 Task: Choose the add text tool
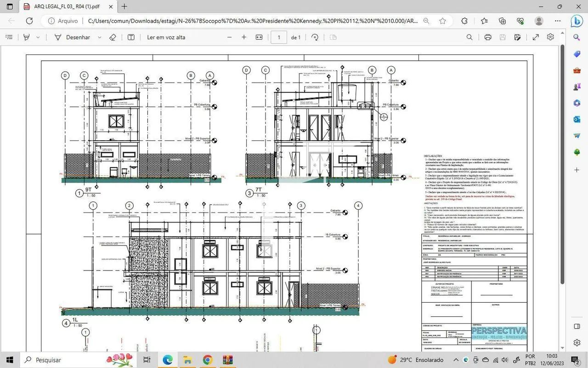[x=131, y=37]
